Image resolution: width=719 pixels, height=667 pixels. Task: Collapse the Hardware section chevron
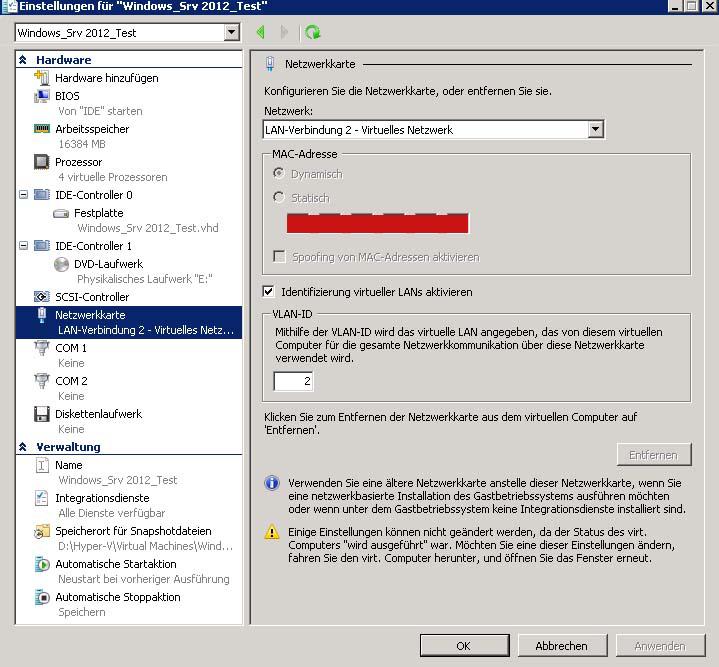23,60
